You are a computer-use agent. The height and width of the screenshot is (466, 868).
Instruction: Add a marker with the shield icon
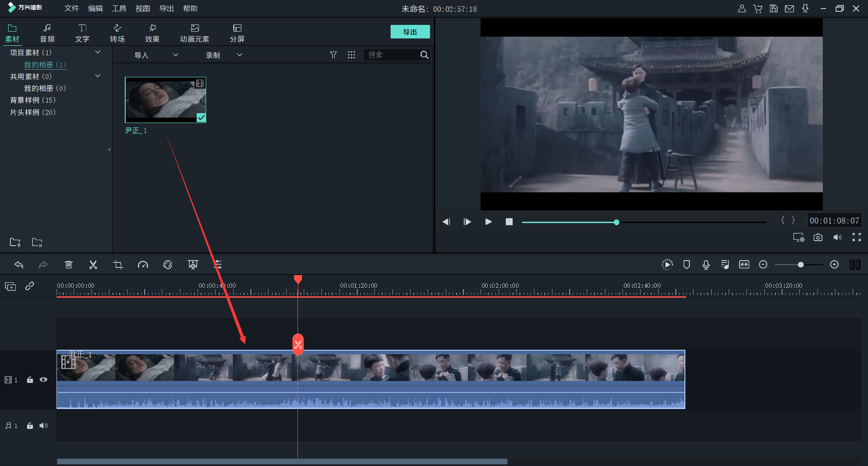tap(686, 265)
